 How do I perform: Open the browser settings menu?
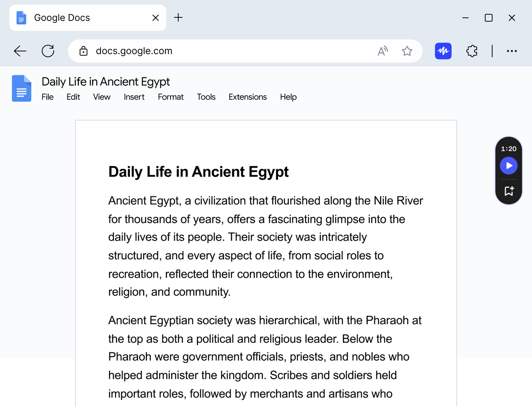tap(512, 51)
